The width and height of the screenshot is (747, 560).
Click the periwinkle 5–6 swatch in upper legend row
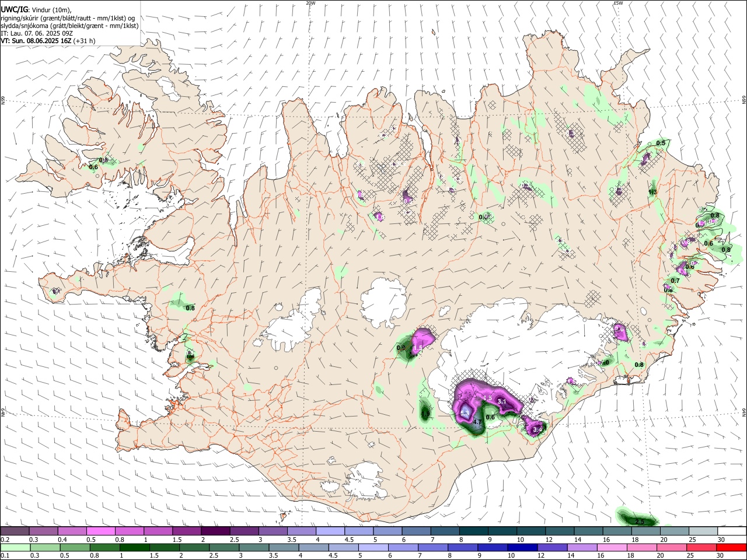click(388, 531)
